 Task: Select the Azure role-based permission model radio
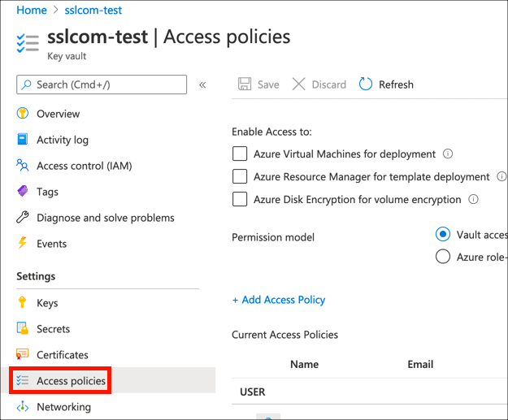pyautogui.click(x=443, y=257)
